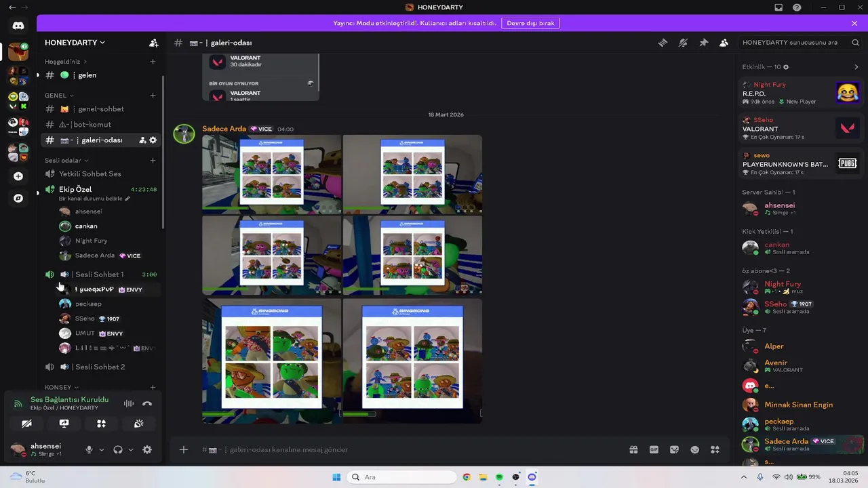Open the Threads icon in channel header
The image size is (868, 488).
coord(663,43)
